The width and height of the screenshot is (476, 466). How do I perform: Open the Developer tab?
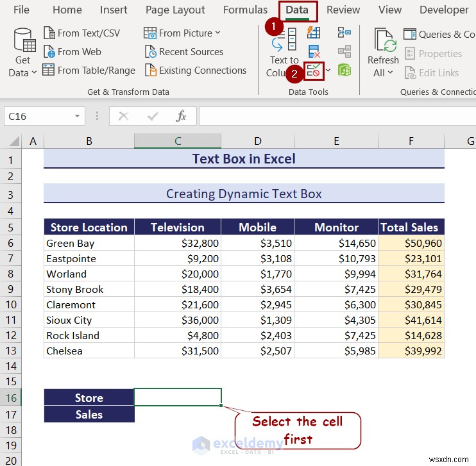tap(444, 10)
